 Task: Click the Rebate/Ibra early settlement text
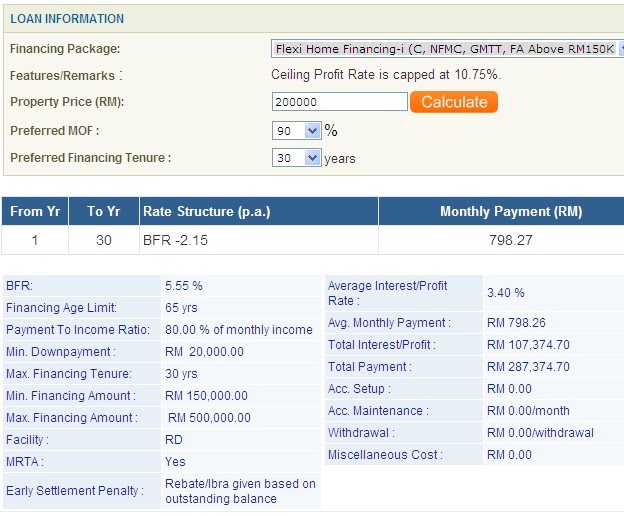point(240,491)
